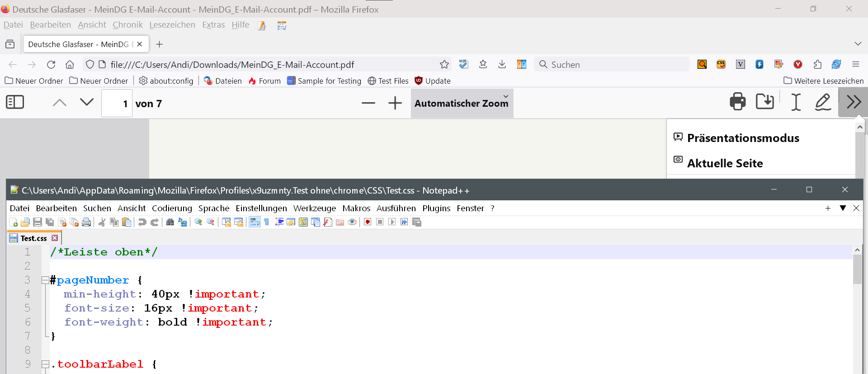This screenshot has width=868, height=374.
Task: Select the PDF draw pen tool
Action: tap(823, 102)
